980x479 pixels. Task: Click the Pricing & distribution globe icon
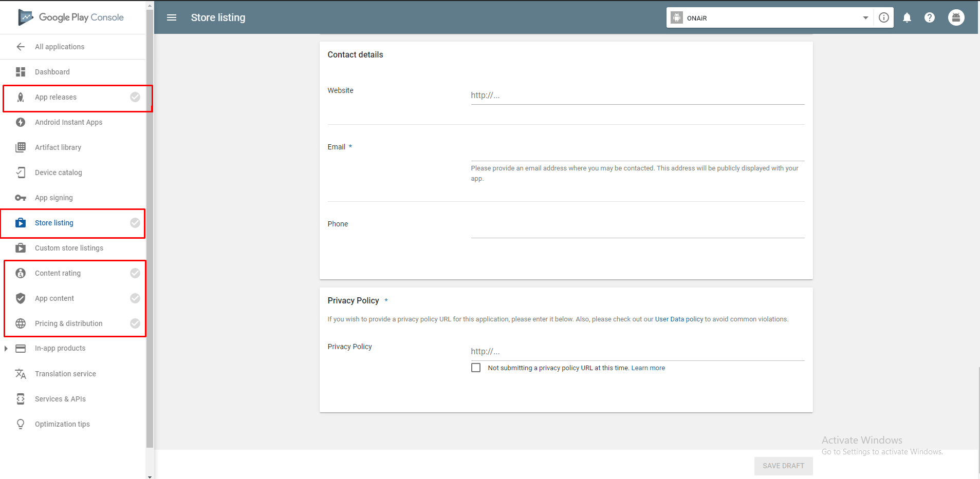click(x=21, y=323)
